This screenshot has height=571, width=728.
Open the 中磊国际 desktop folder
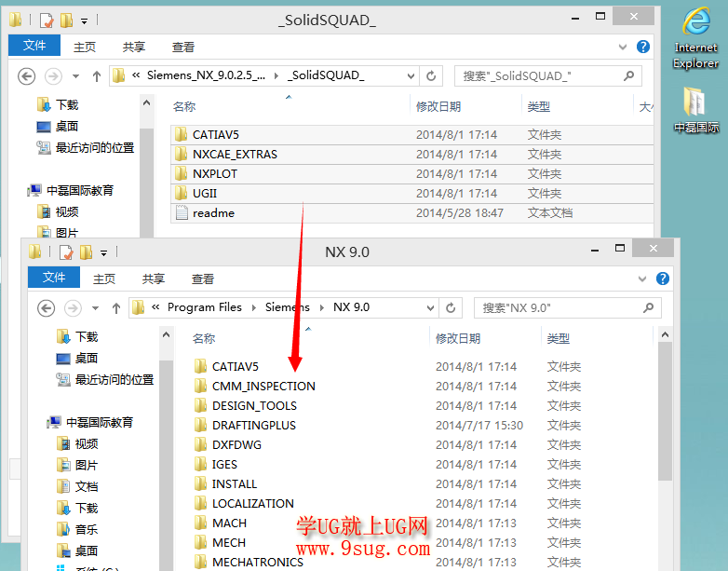(695, 110)
